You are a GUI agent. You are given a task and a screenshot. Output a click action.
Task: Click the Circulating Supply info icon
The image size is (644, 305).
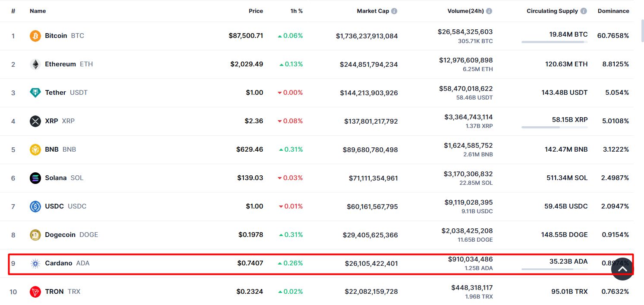pyautogui.click(x=583, y=11)
